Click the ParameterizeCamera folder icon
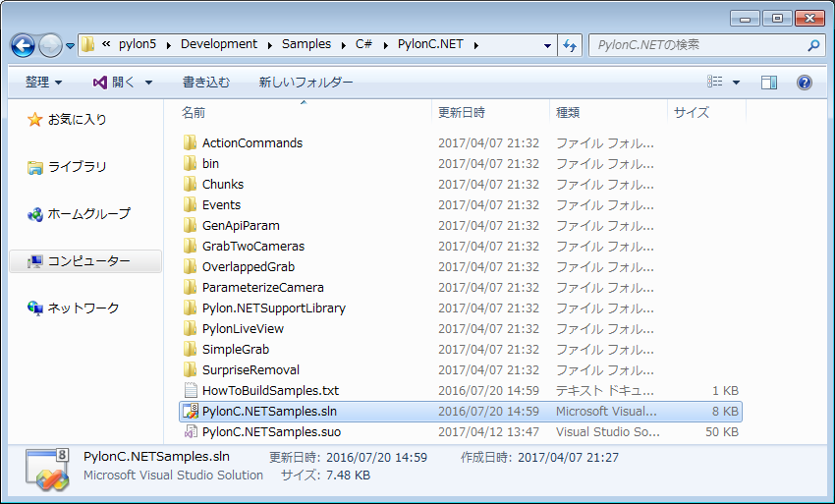Image resolution: width=835 pixels, height=504 pixels. pos(191,287)
